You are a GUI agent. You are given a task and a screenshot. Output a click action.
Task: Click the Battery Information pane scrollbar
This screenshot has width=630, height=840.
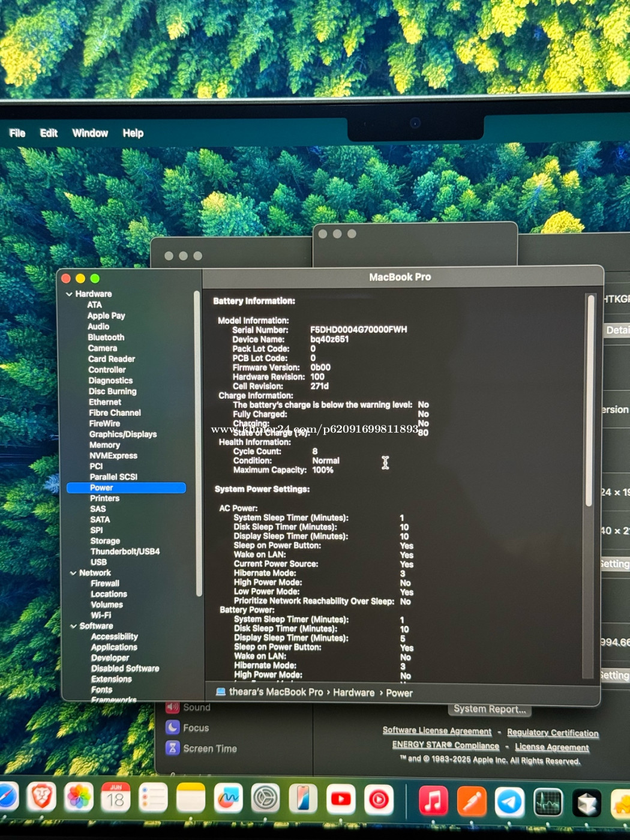pyautogui.click(x=590, y=401)
